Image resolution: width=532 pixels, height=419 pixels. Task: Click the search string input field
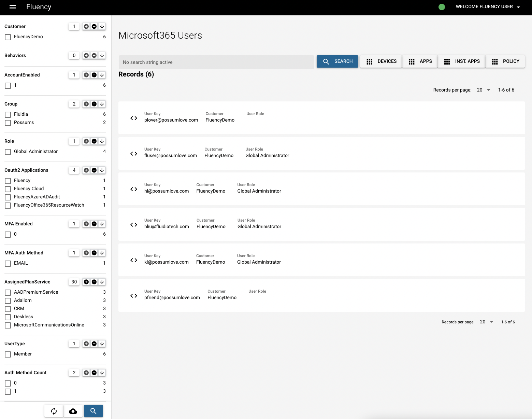tap(216, 62)
